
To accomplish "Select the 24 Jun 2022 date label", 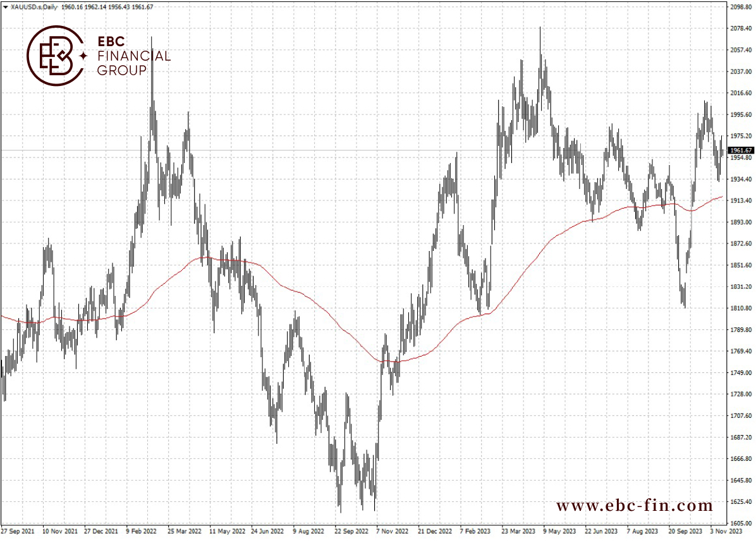I will coord(267,532).
